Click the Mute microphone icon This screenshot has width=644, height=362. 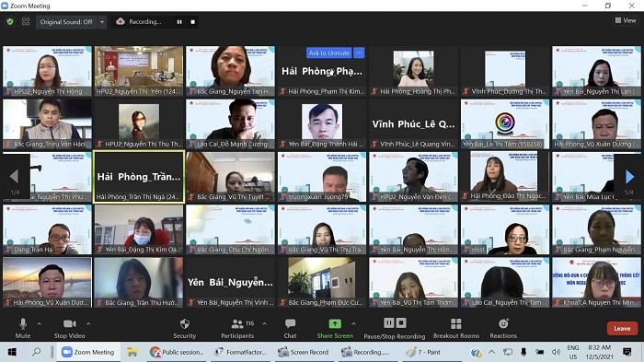23,323
